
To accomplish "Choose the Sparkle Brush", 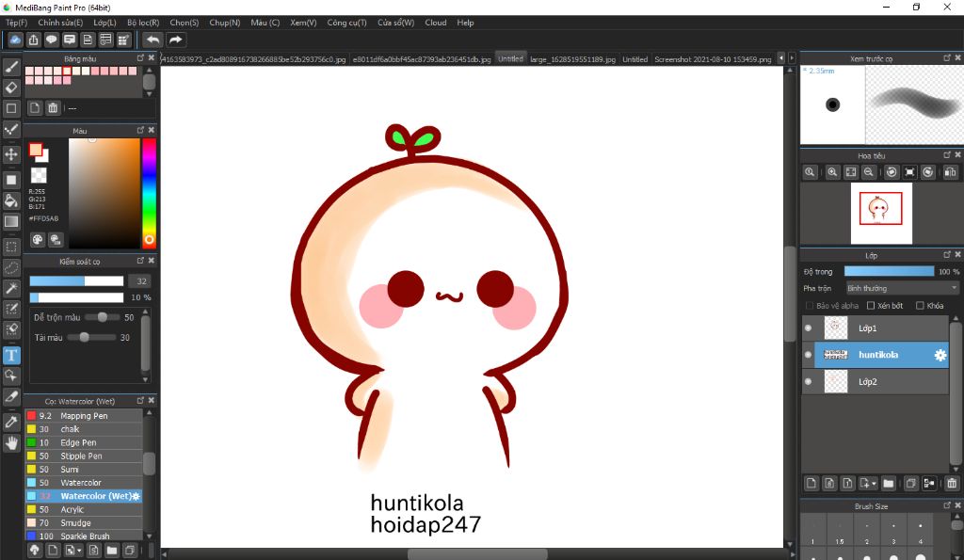I will click(x=84, y=536).
